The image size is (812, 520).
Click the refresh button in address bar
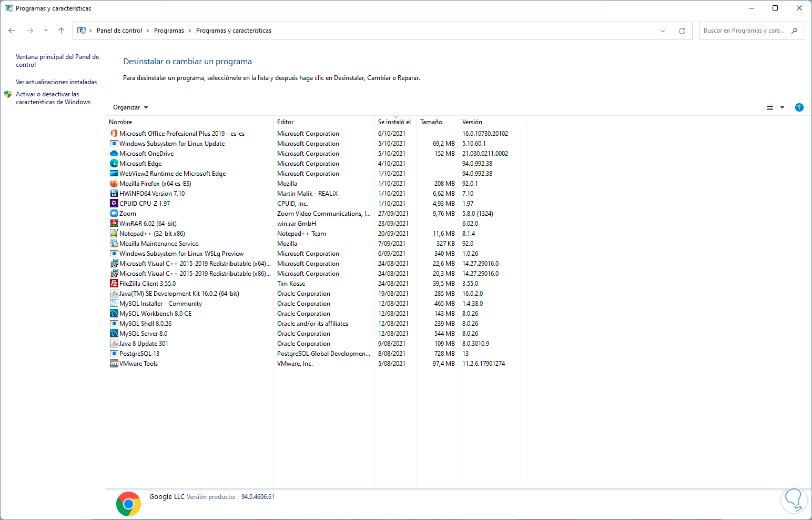point(682,31)
